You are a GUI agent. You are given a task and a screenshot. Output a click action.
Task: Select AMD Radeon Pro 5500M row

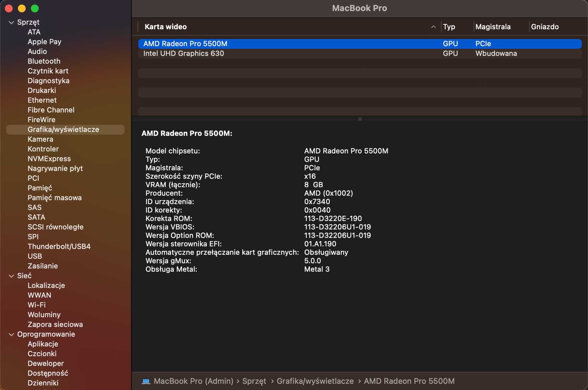pyautogui.click(x=360, y=44)
